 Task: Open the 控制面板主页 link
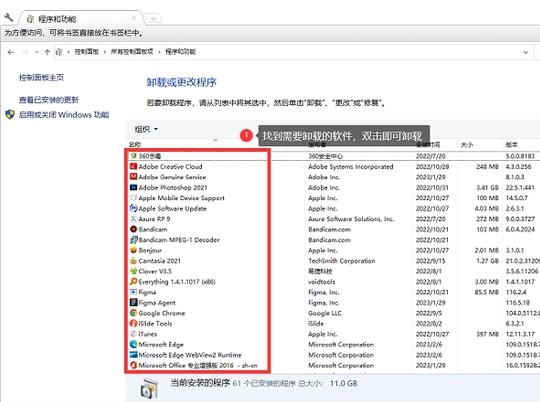[x=41, y=78]
